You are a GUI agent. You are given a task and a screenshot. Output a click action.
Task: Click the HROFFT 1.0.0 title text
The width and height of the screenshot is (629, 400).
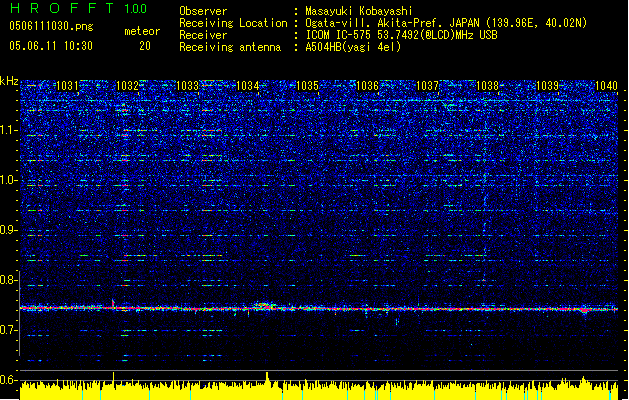[x=79, y=8]
